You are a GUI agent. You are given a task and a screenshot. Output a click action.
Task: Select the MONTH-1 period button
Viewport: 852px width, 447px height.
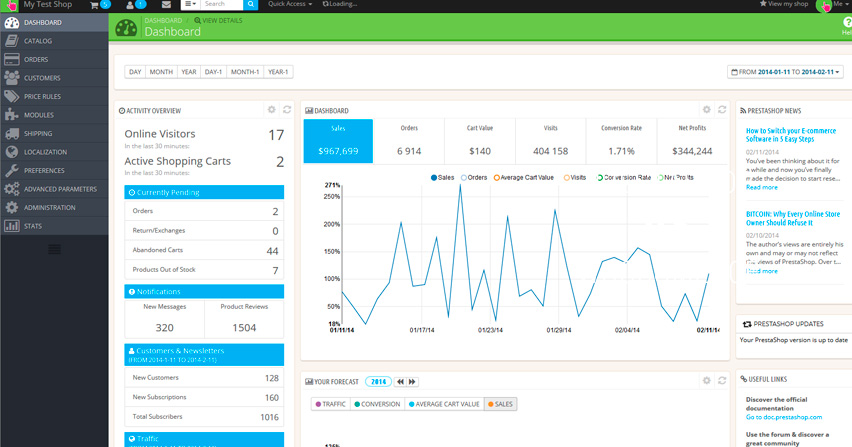click(x=245, y=72)
